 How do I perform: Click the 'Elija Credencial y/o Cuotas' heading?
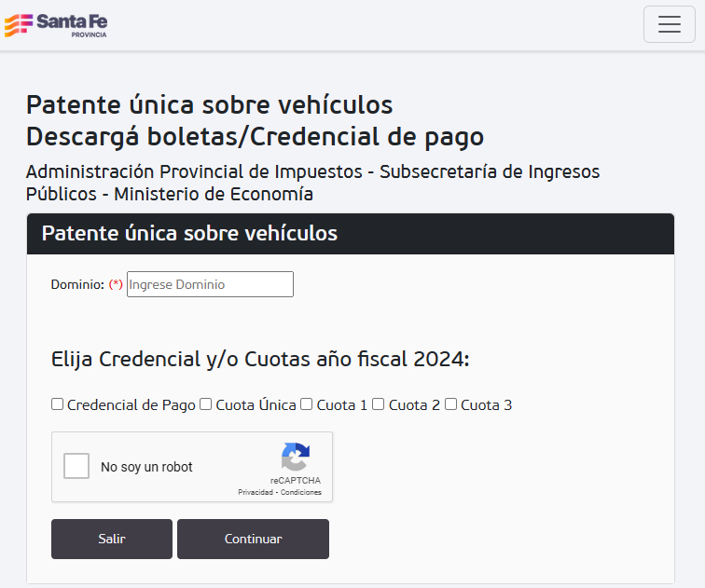click(260, 360)
